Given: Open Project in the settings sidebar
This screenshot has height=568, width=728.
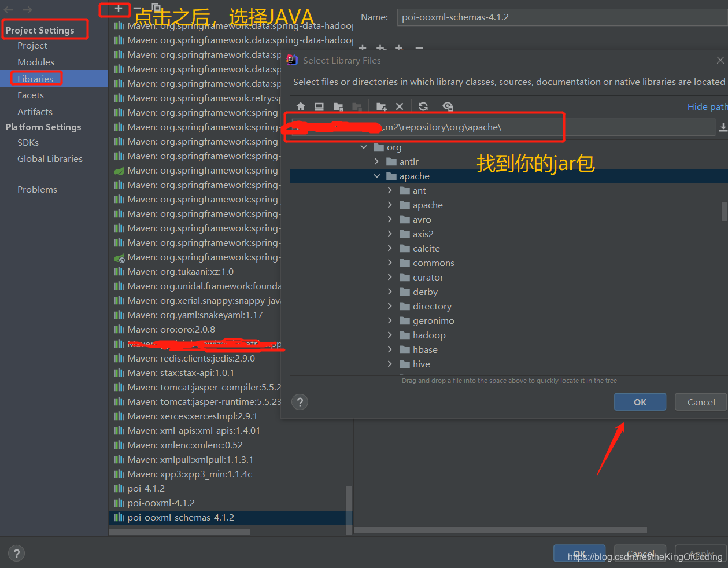Looking at the screenshot, I should pyautogui.click(x=32, y=46).
